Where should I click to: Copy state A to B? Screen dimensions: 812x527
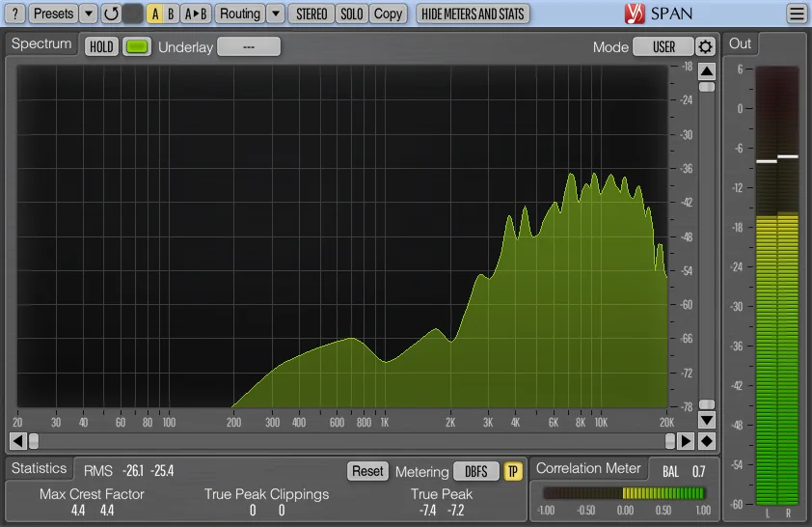pyautogui.click(x=196, y=14)
